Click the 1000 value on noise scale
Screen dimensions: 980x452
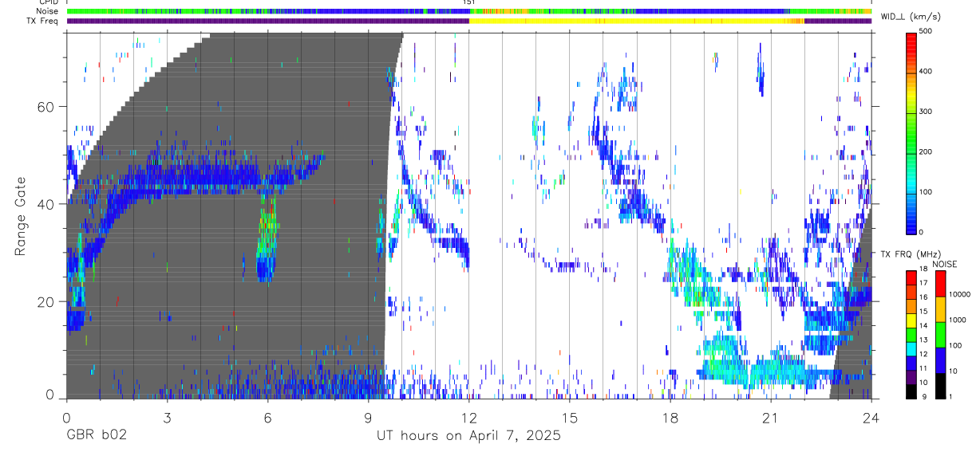pyautogui.click(x=958, y=320)
